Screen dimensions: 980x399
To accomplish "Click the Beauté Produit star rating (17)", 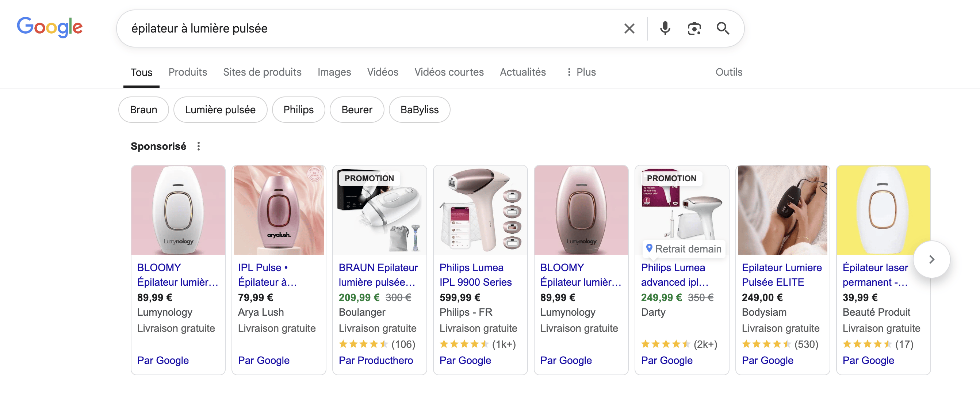I will [x=878, y=344].
